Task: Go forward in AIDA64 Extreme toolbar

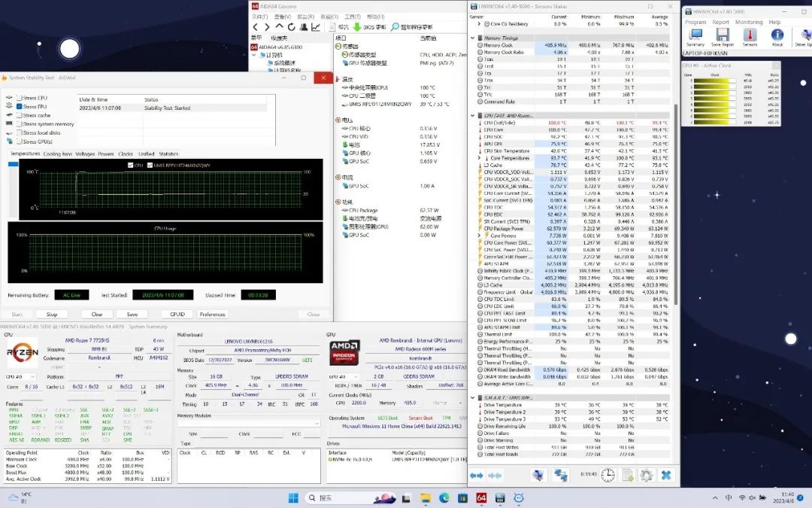Action: (x=267, y=27)
